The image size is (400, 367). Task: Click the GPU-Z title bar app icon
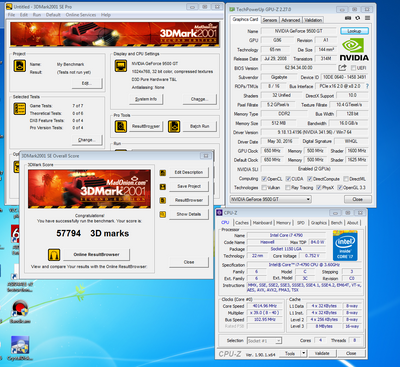[x=232, y=9]
